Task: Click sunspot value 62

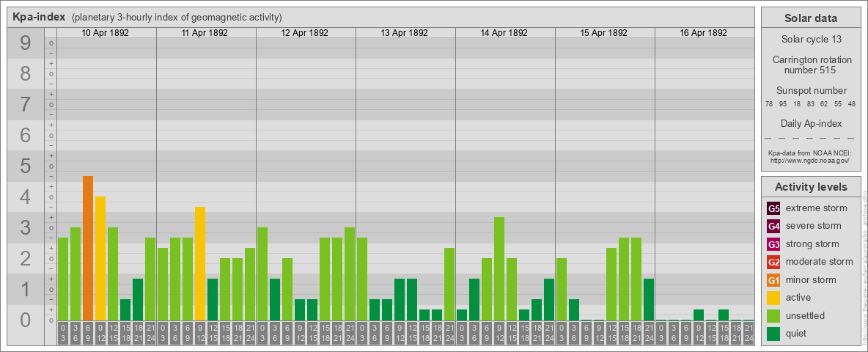Action: tap(824, 104)
